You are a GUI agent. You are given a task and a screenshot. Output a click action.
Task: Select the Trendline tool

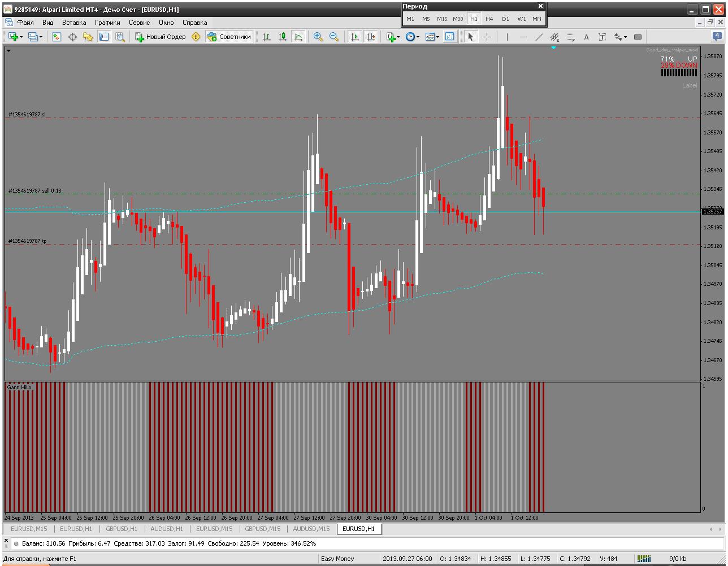pos(539,37)
